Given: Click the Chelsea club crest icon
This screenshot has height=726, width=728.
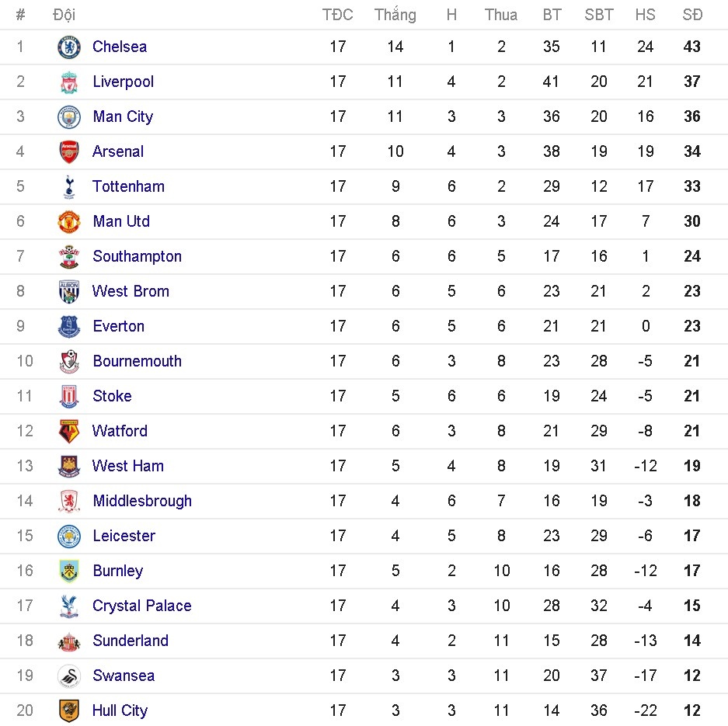Looking at the screenshot, I should pos(69,47).
